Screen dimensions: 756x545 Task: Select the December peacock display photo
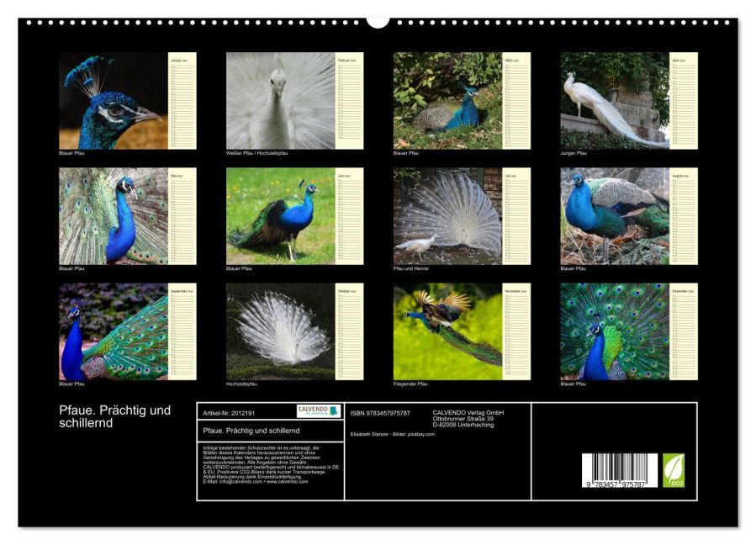(615, 332)
